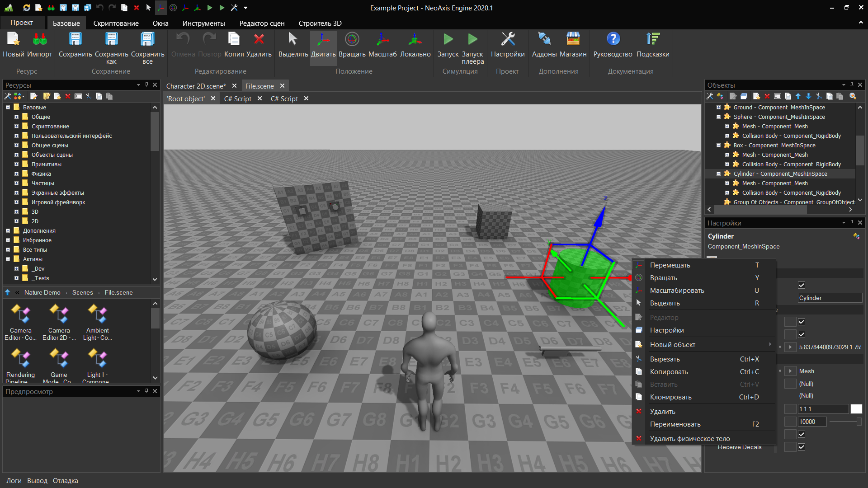The image size is (868, 488).
Task: Open the Логи panel at bottom
Action: point(14,481)
